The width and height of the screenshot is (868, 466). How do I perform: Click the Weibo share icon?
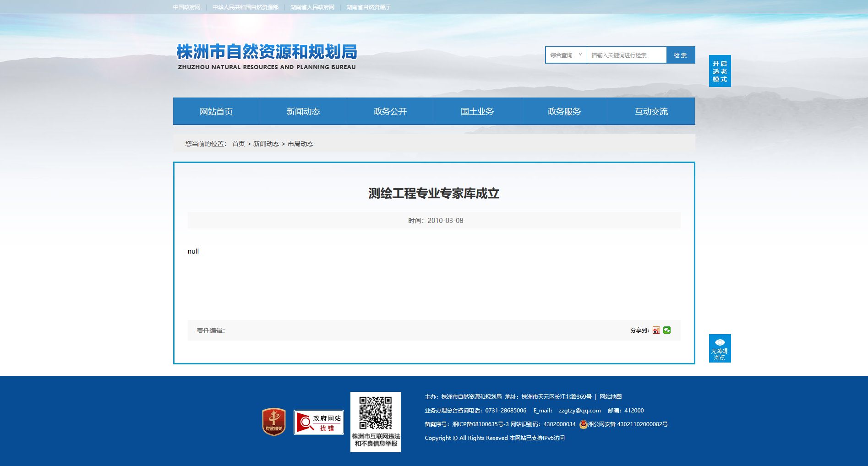pos(656,330)
